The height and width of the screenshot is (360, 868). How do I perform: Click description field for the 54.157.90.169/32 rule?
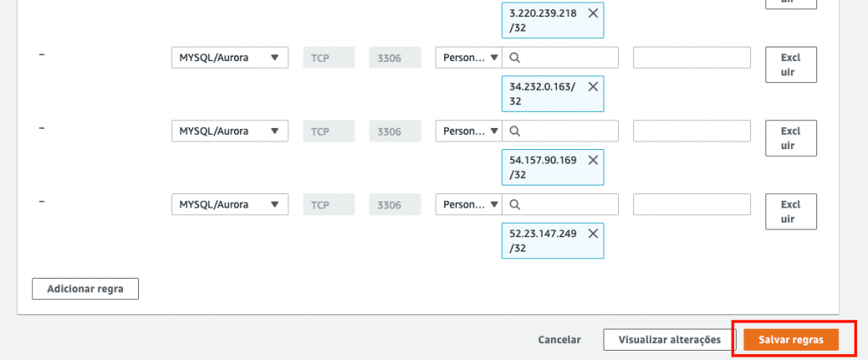pos(692,131)
